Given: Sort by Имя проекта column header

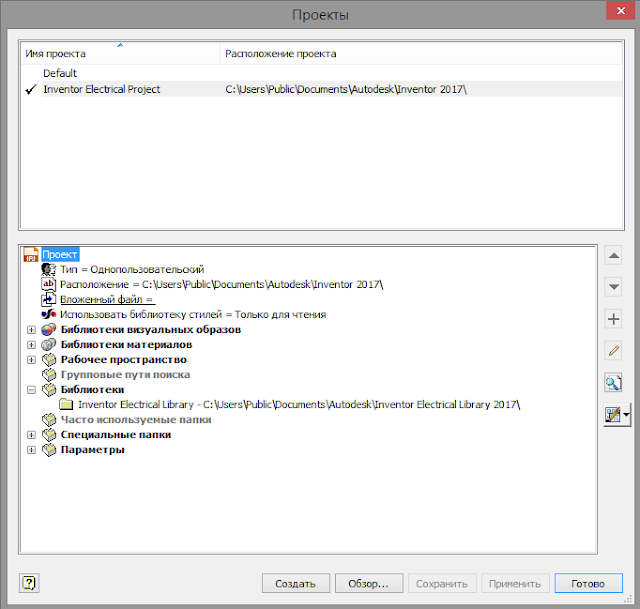Looking at the screenshot, I should point(120,53).
